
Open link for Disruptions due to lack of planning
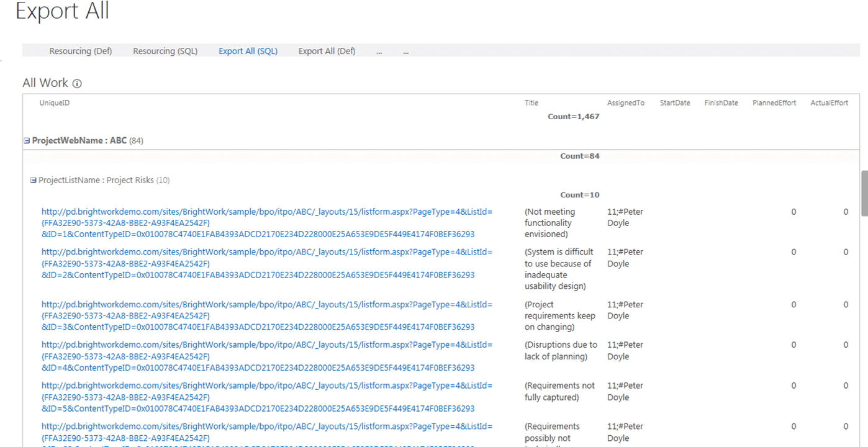[267, 356]
